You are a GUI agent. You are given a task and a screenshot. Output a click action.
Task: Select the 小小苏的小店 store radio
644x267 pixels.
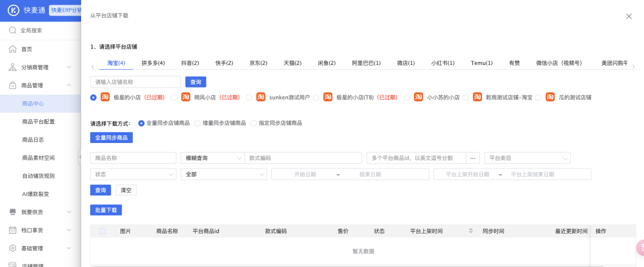click(x=407, y=98)
